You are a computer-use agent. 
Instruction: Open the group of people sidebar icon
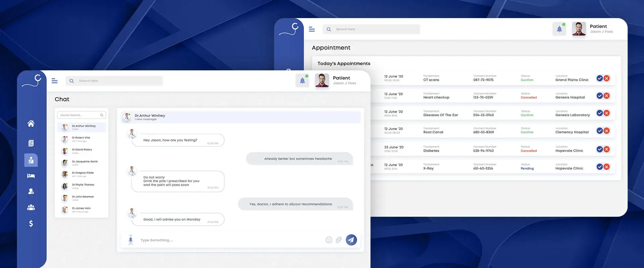click(31, 208)
